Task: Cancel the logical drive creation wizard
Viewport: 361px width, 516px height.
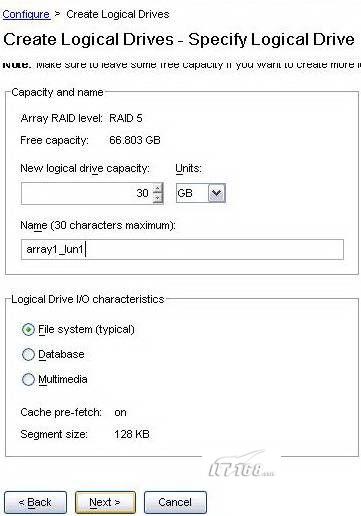Action: tap(175, 502)
